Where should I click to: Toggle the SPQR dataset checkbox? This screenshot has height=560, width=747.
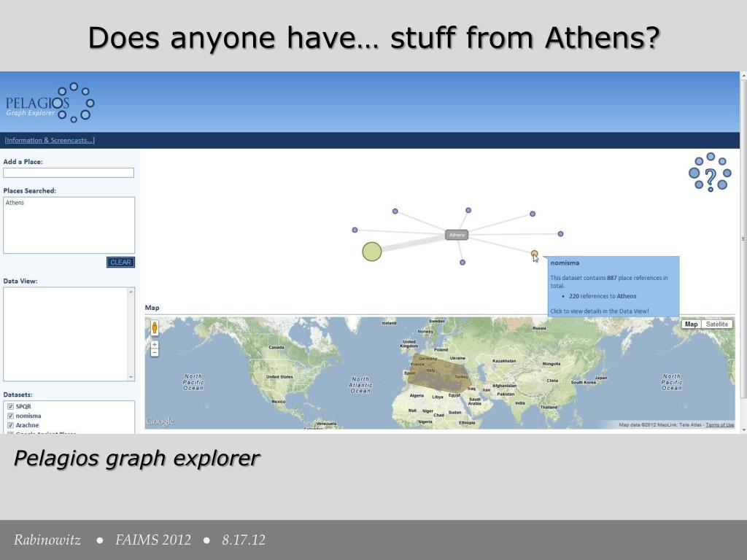(10, 407)
